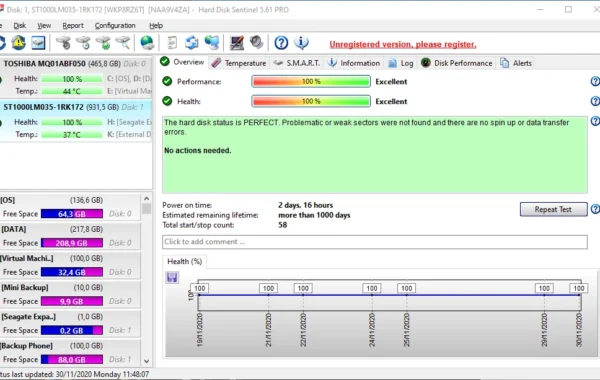Screen dimensions: 600x380
Task: Click the comment input field
Action: pyautogui.click(x=375, y=242)
